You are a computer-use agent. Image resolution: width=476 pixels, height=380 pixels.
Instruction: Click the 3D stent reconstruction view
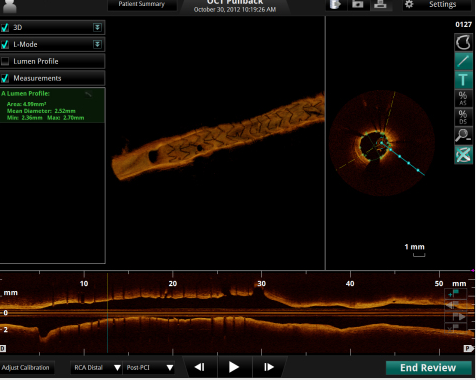218,138
